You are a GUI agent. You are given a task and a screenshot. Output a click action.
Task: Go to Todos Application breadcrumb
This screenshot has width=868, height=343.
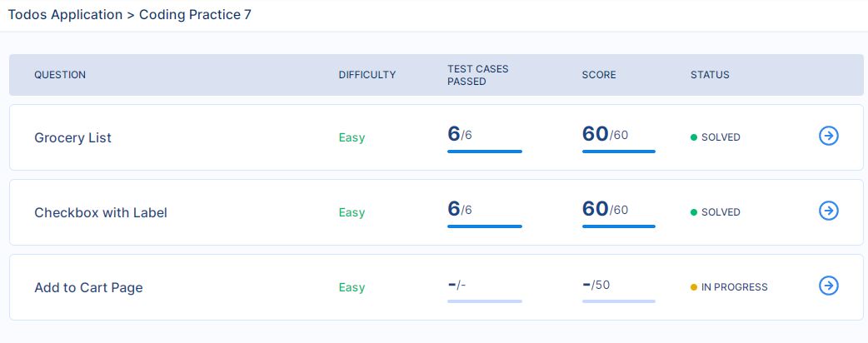click(x=65, y=14)
